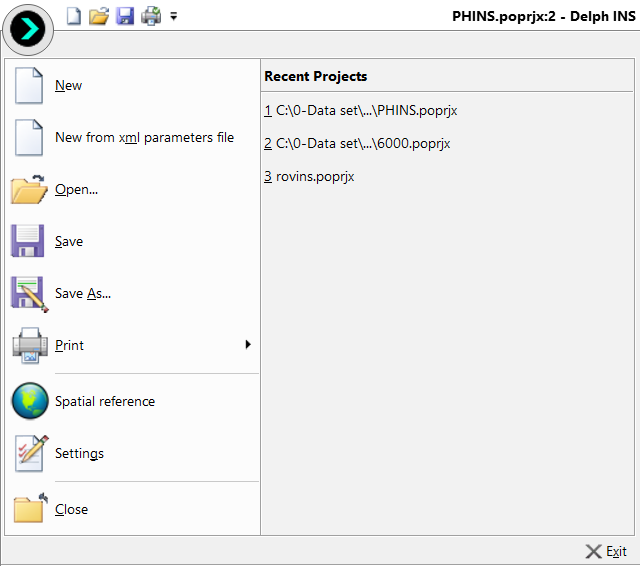The height and width of the screenshot is (566, 640).
Task: Click the open folder icon in quick access toolbar
Action: click(99, 16)
